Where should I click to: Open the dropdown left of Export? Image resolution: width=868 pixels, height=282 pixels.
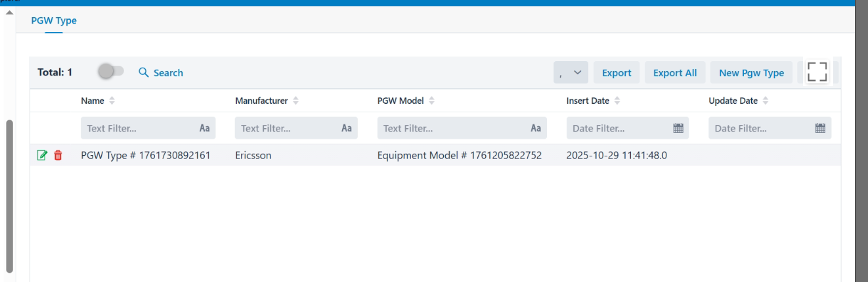(571, 73)
